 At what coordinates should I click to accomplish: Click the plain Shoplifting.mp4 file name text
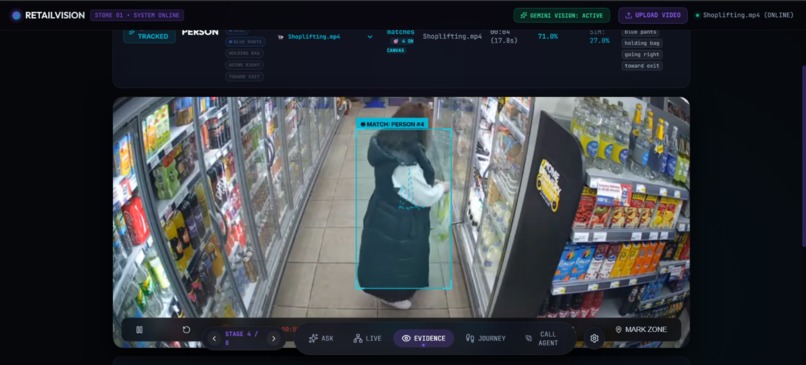[x=452, y=36]
